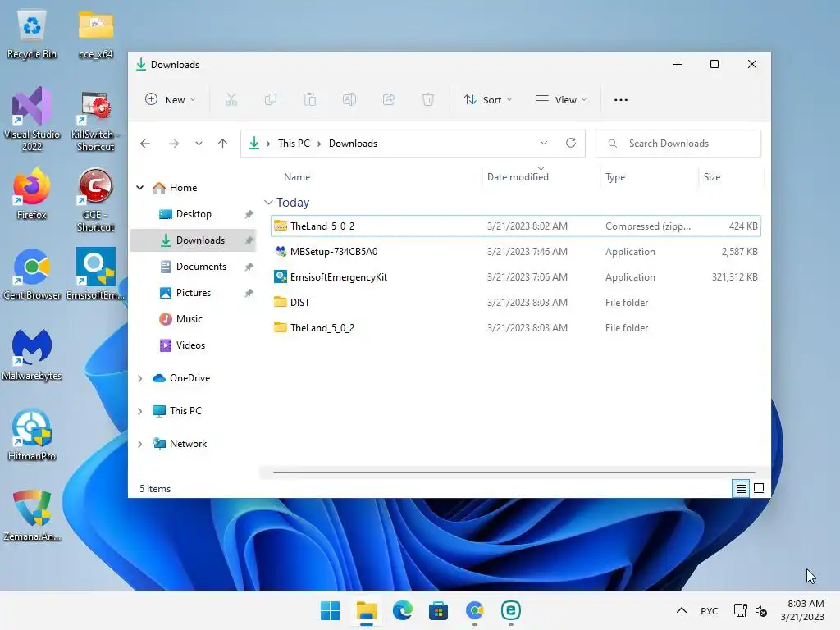Click the Cut scissors icon in toolbar

click(x=231, y=99)
